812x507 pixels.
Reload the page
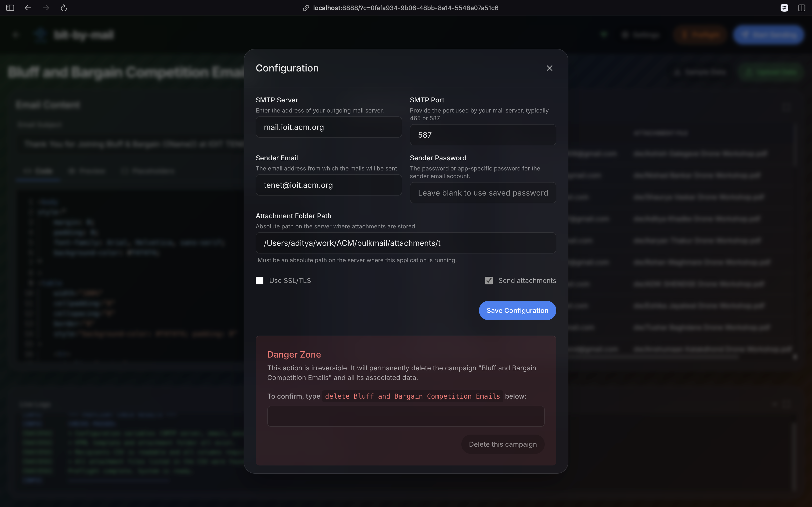pos(64,8)
